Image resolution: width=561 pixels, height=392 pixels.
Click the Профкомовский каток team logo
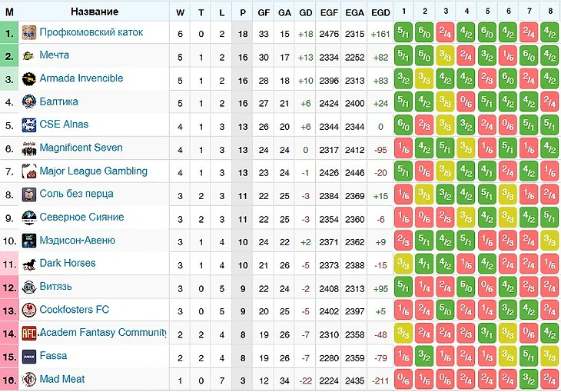(28, 32)
